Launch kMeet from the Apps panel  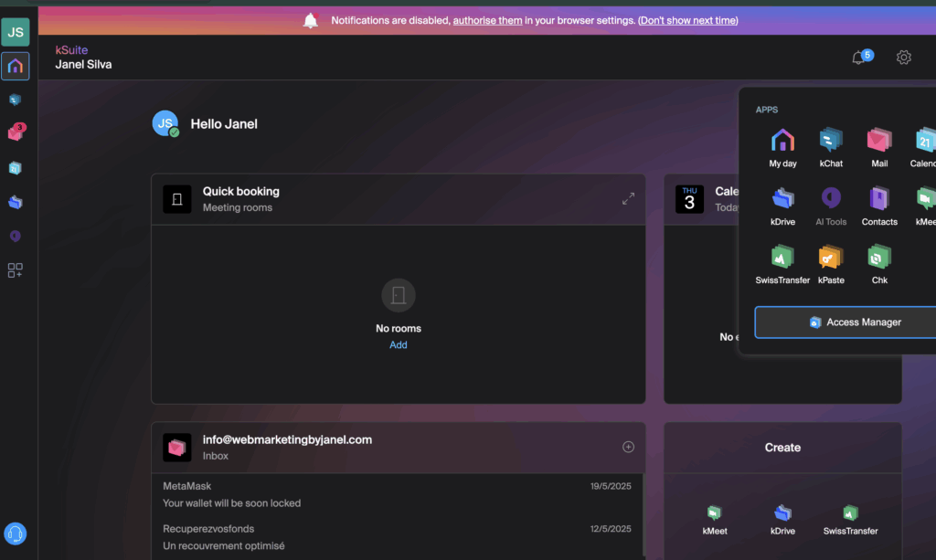click(925, 206)
